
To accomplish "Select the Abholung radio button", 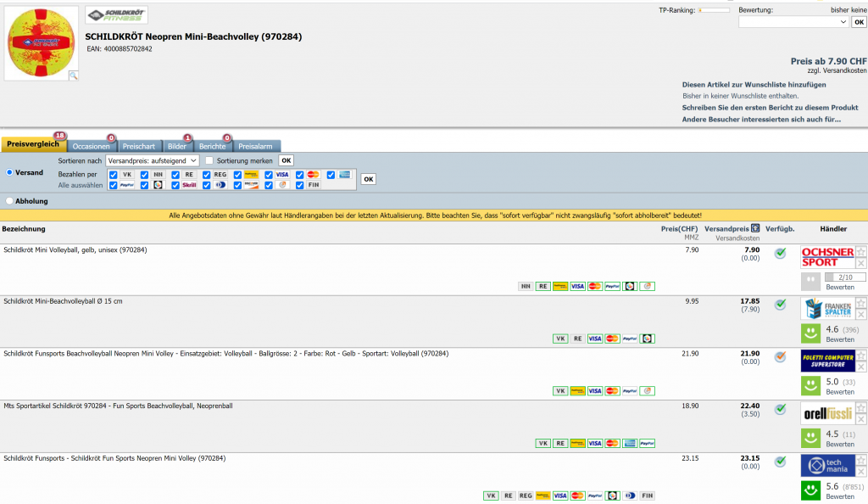I will [x=9, y=201].
